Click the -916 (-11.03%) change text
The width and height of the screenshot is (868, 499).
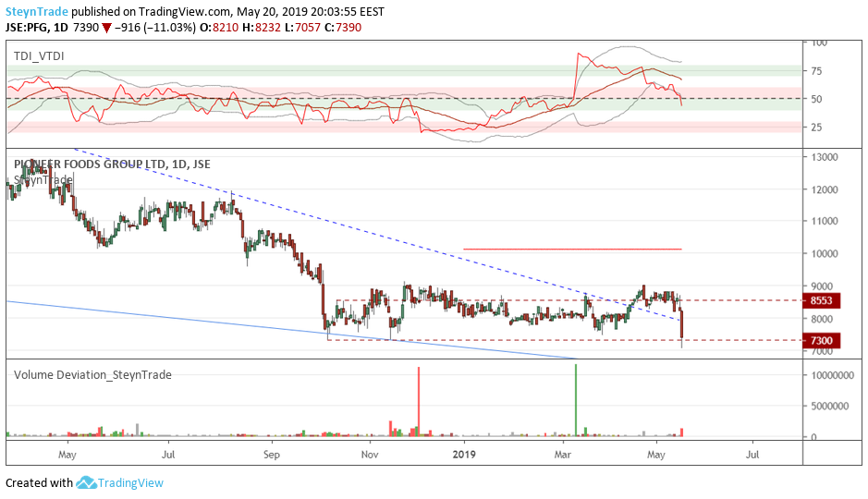pos(155,28)
